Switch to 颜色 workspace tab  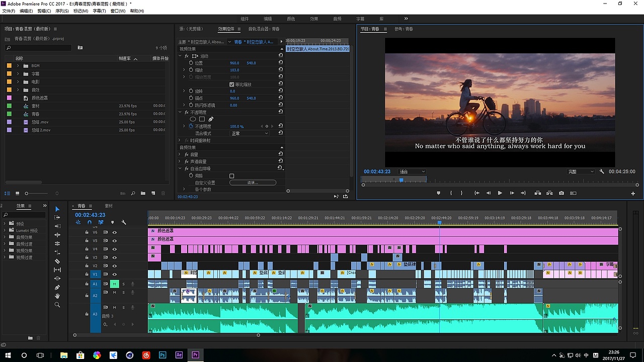(291, 19)
